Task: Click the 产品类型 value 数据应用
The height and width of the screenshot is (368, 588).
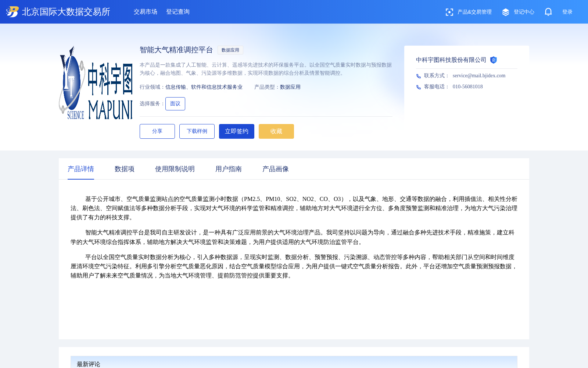Action: click(290, 87)
